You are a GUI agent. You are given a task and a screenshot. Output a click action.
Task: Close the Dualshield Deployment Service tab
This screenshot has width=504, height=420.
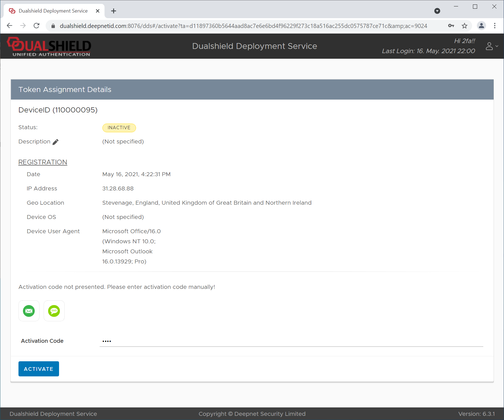click(98, 11)
